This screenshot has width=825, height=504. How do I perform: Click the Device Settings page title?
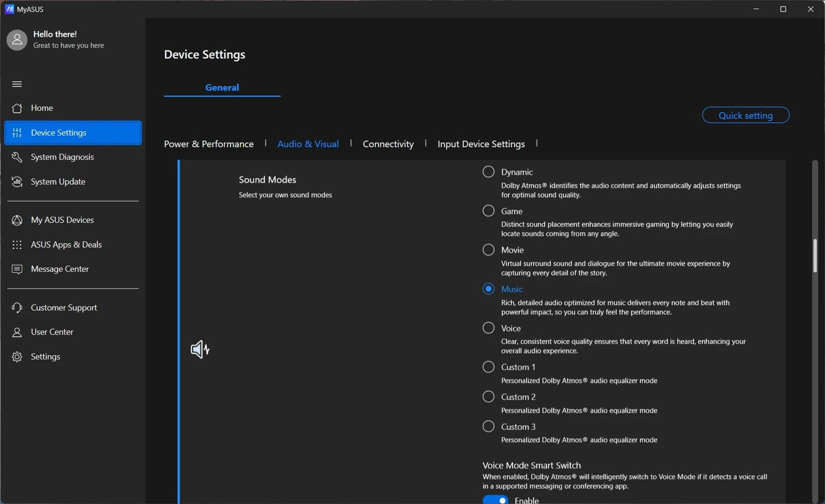(205, 55)
